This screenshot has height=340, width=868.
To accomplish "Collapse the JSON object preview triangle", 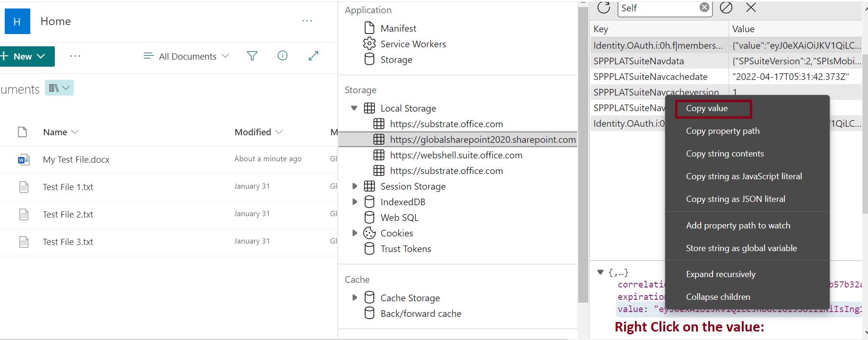I will tap(600, 272).
